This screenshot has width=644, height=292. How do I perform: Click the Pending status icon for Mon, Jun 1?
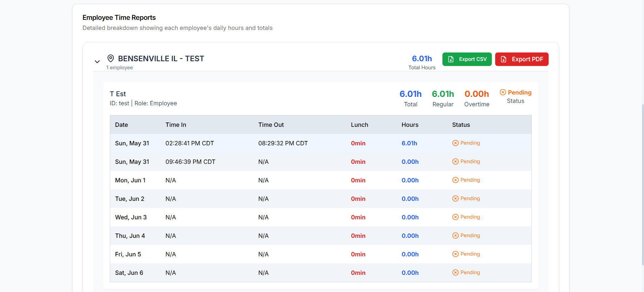point(456,180)
